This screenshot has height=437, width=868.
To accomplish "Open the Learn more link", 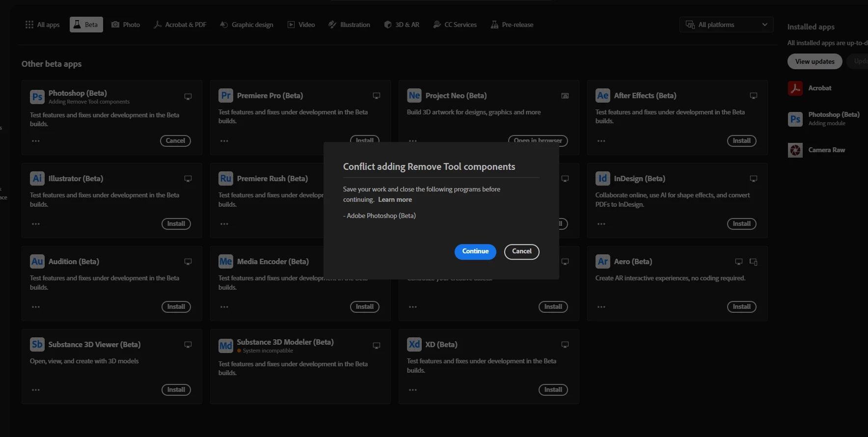I will 395,200.
